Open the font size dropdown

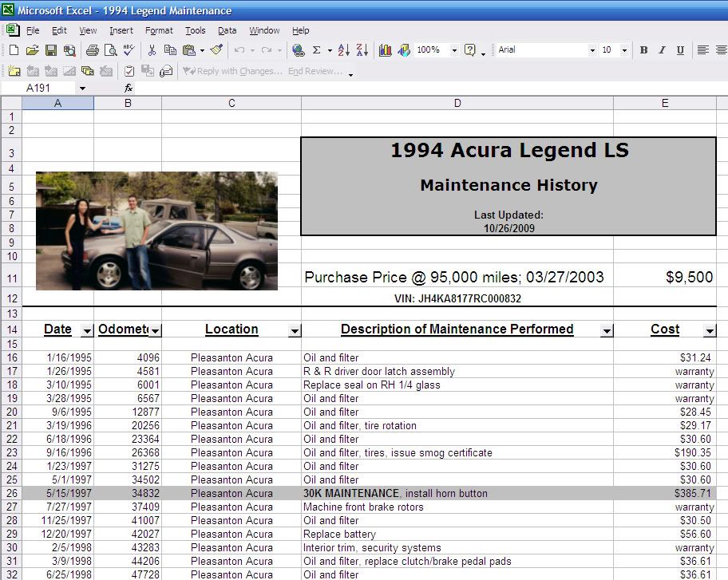[624, 50]
